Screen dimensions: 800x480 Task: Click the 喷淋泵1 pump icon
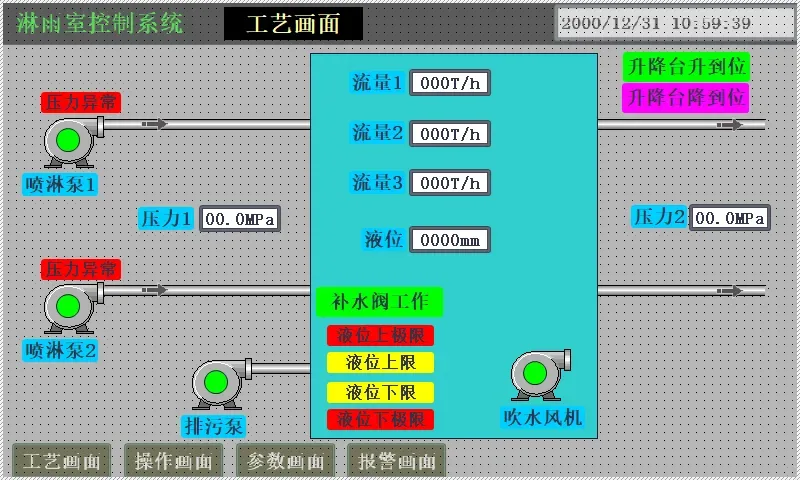pos(73,141)
